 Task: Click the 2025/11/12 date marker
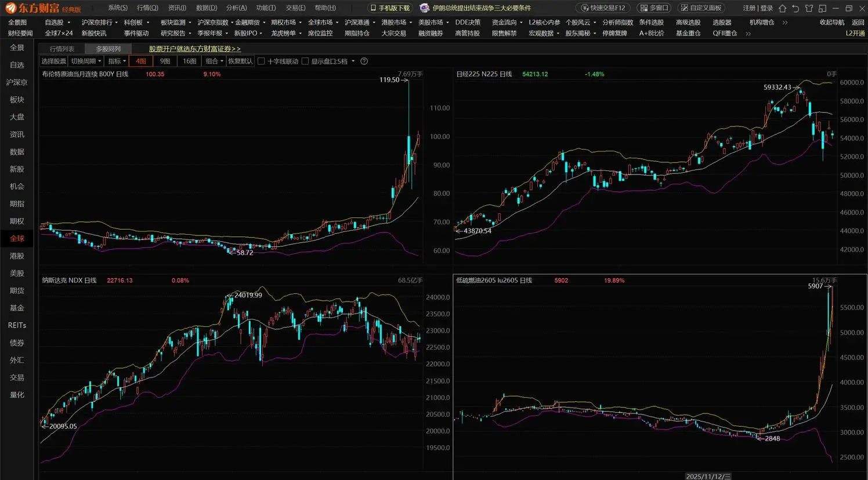pyautogui.click(x=708, y=476)
